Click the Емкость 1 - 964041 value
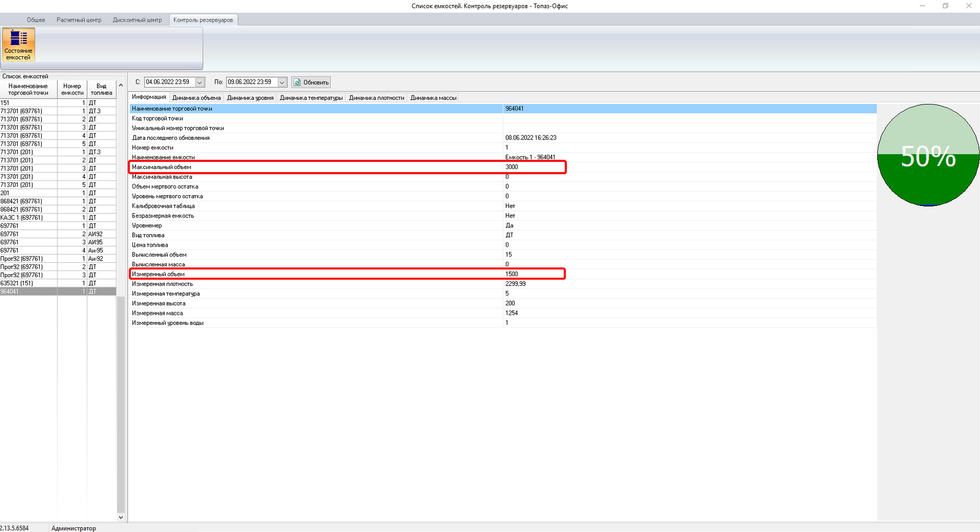980x532 pixels. [530, 158]
